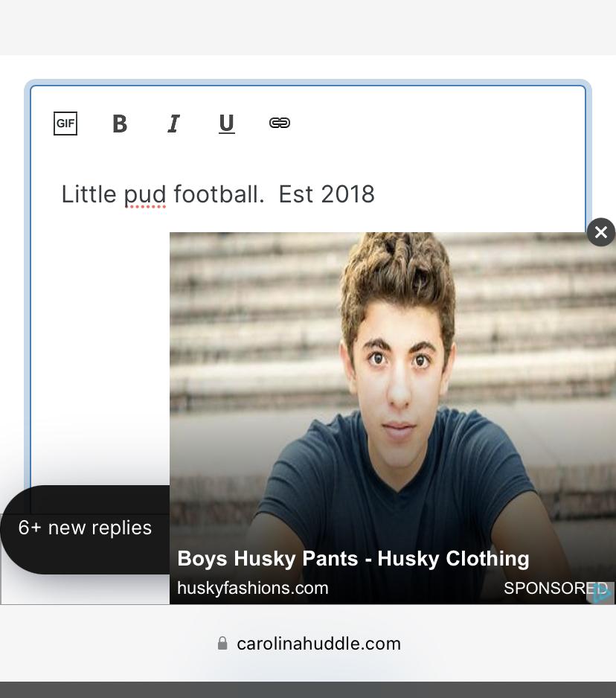This screenshot has height=698, width=616.
Task: Select the carolinahuddle.com address bar
Action: [x=318, y=644]
